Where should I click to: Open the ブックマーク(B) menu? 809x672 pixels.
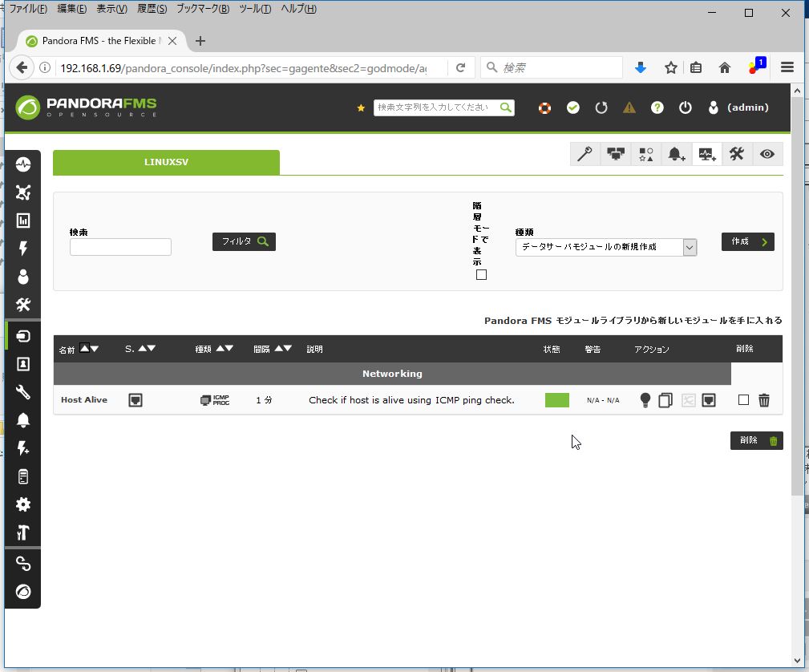pyautogui.click(x=203, y=9)
